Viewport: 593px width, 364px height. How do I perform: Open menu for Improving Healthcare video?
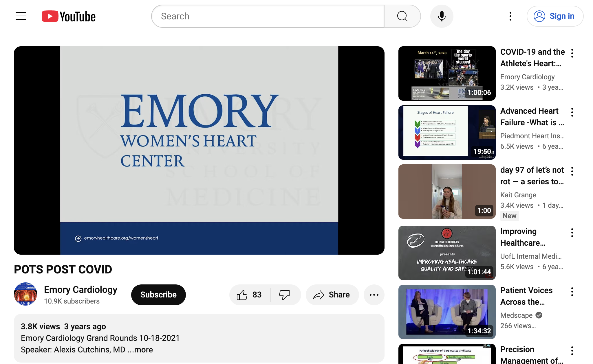[572, 233]
